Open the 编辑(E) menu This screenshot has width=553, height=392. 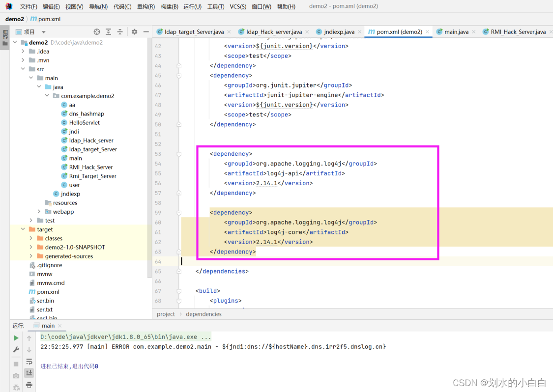(x=51, y=6)
